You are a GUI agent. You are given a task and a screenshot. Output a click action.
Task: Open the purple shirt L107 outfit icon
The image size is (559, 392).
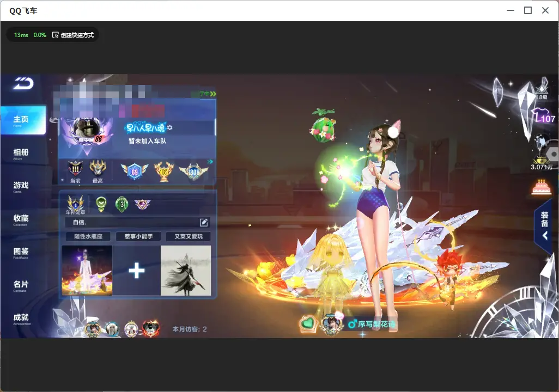[544, 116]
